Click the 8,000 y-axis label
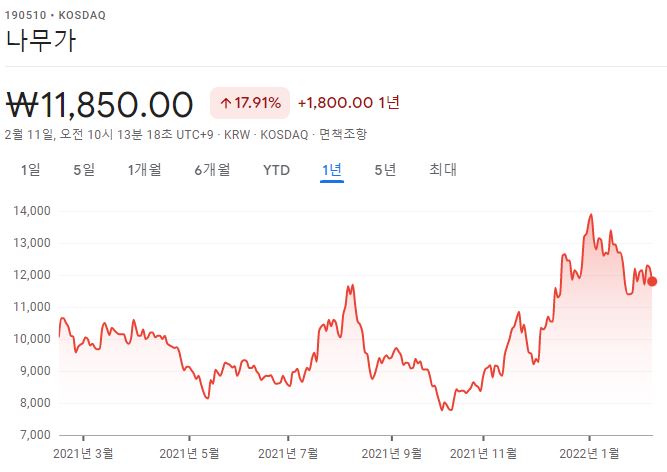This screenshot has height=472, width=667. (35, 403)
